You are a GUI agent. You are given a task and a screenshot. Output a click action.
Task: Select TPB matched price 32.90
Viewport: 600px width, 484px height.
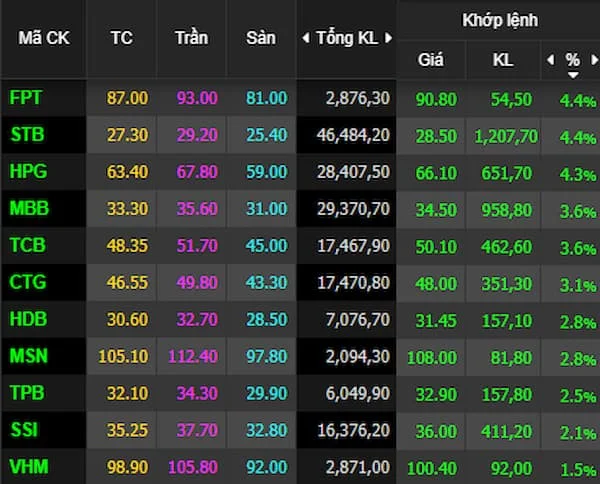[436, 395]
